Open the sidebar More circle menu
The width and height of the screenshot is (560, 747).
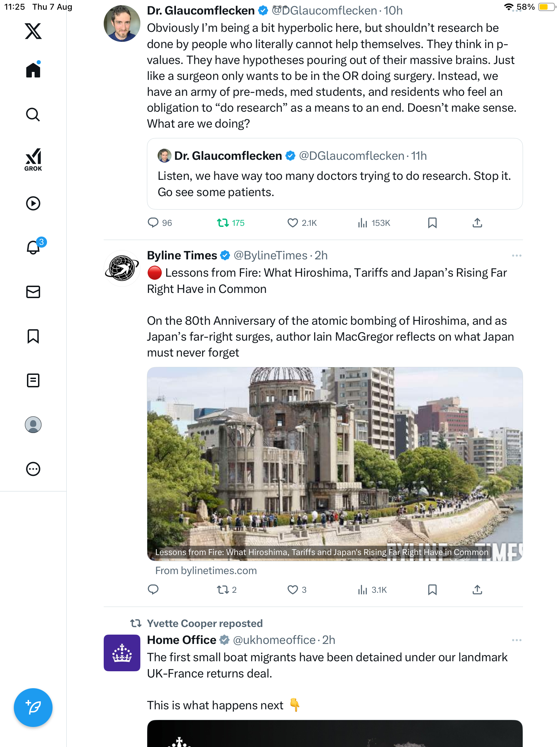33,469
